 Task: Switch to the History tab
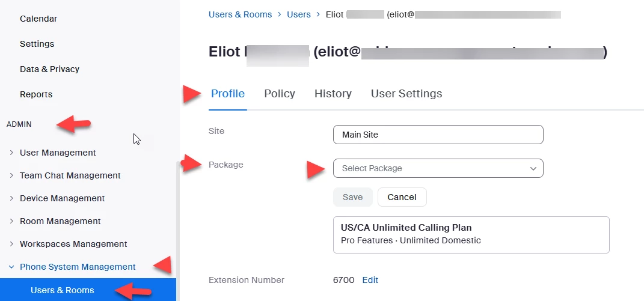point(333,94)
